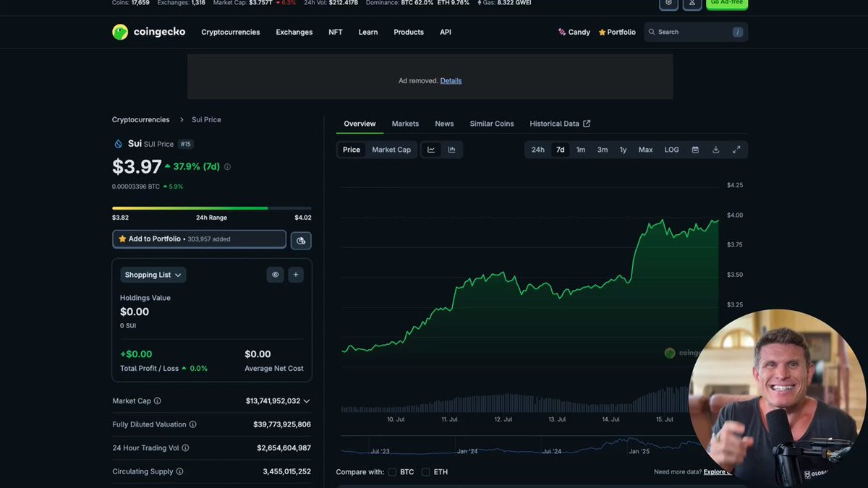Open the Candy rewards link
The height and width of the screenshot is (488, 868).
(x=574, y=32)
